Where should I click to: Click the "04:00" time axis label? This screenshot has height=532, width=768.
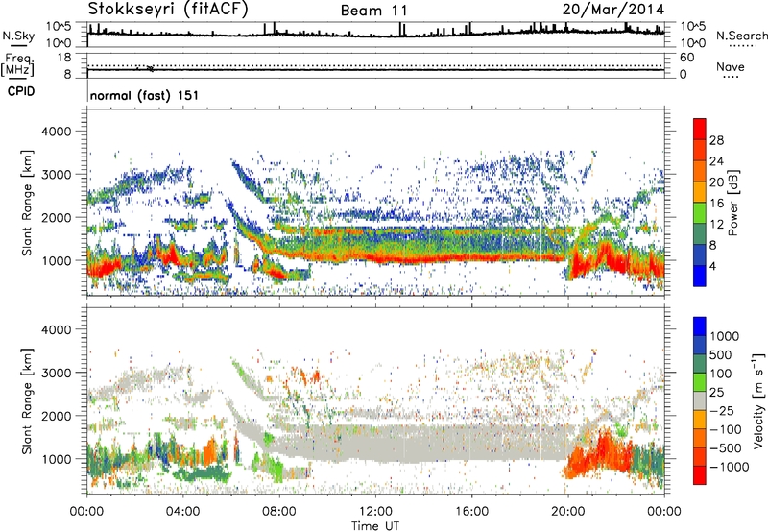click(x=182, y=512)
